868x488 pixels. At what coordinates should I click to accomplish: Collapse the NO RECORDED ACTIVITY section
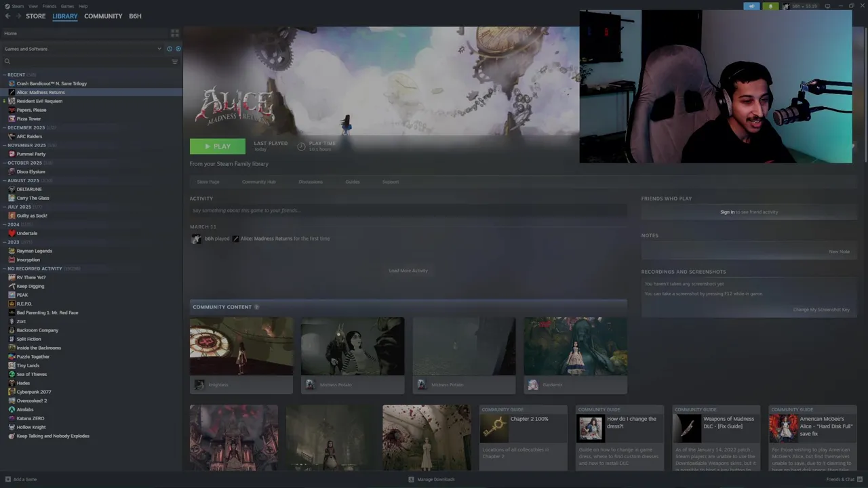(x=4, y=268)
